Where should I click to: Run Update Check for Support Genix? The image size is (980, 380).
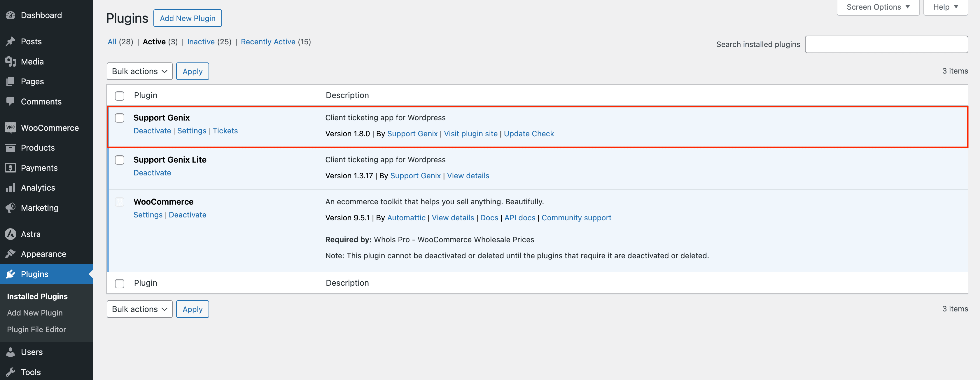[x=528, y=134]
